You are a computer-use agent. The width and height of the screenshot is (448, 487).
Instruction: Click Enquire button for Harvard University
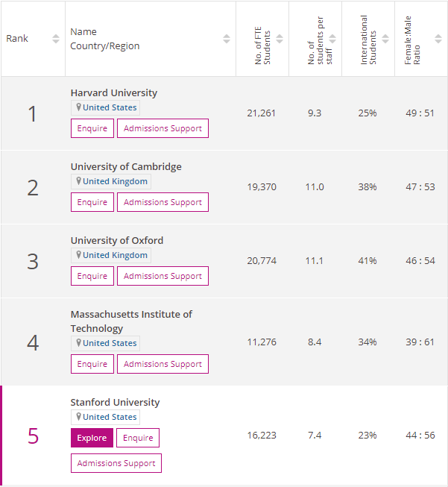pyautogui.click(x=92, y=128)
